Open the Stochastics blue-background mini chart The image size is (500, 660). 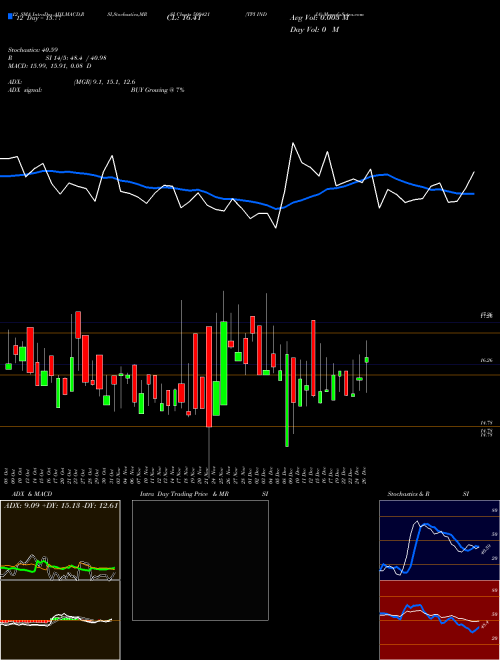click(x=439, y=540)
